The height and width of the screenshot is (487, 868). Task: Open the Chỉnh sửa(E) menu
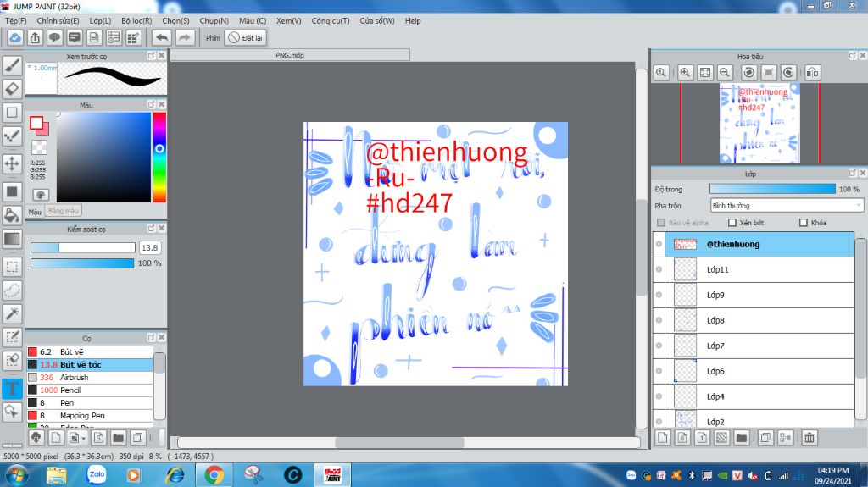coord(58,20)
